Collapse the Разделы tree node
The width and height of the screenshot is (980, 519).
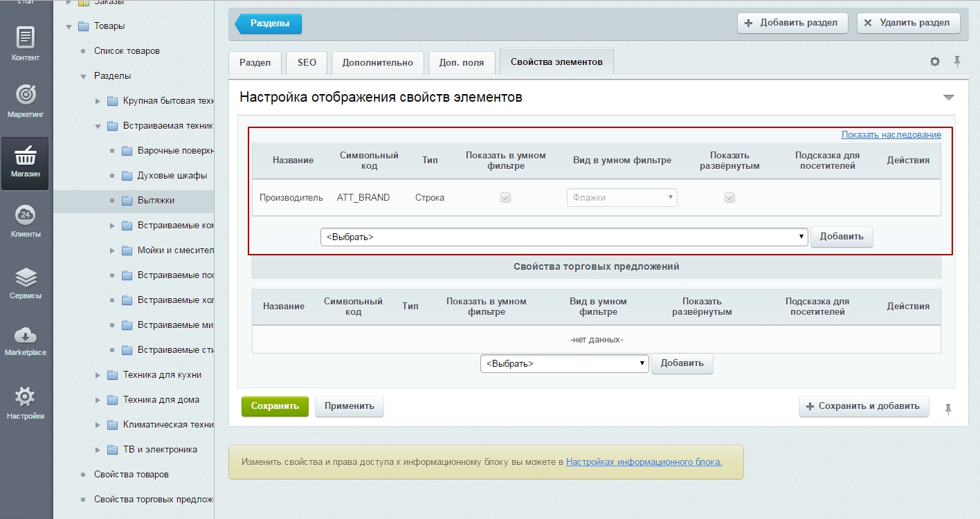click(83, 76)
